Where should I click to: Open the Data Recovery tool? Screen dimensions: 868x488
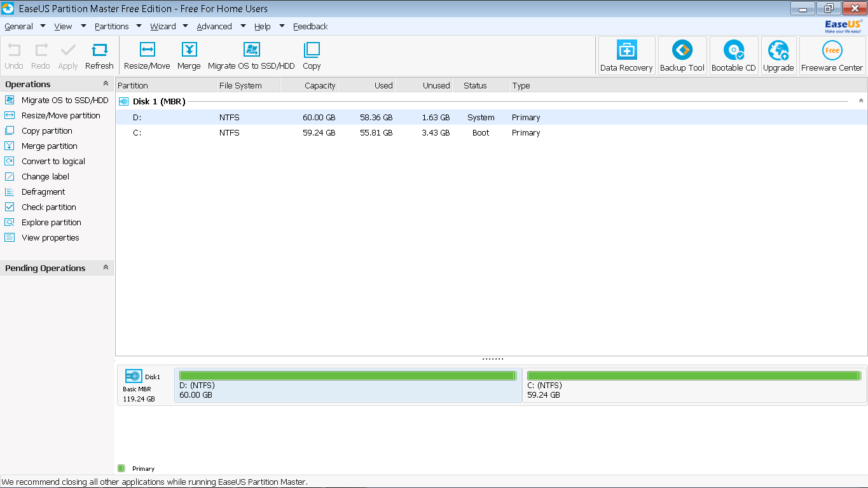click(626, 56)
